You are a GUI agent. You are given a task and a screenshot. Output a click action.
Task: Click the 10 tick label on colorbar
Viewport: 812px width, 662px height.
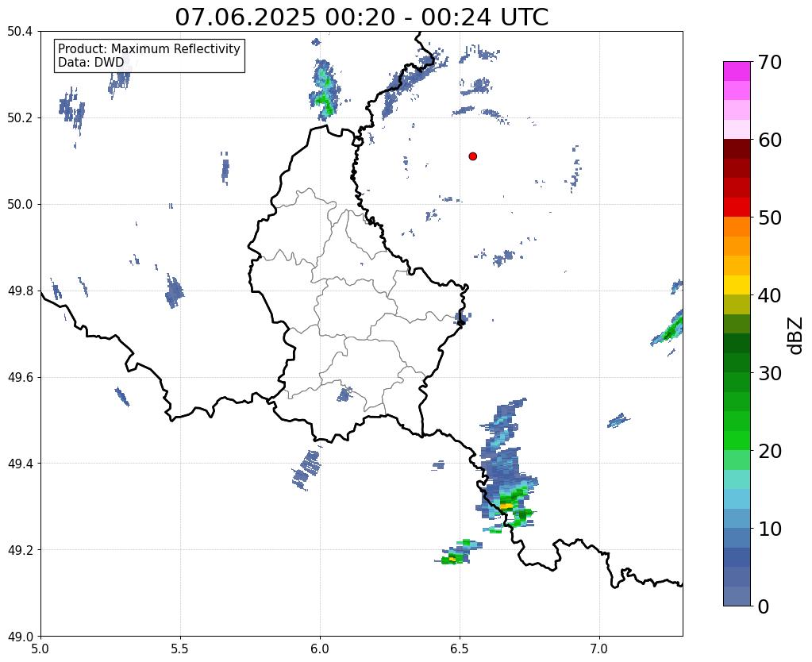[770, 529]
